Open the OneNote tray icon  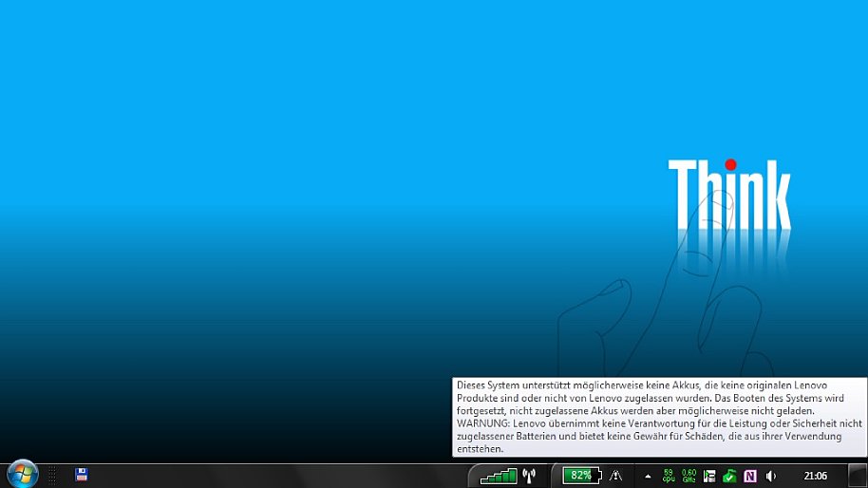(x=750, y=476)
